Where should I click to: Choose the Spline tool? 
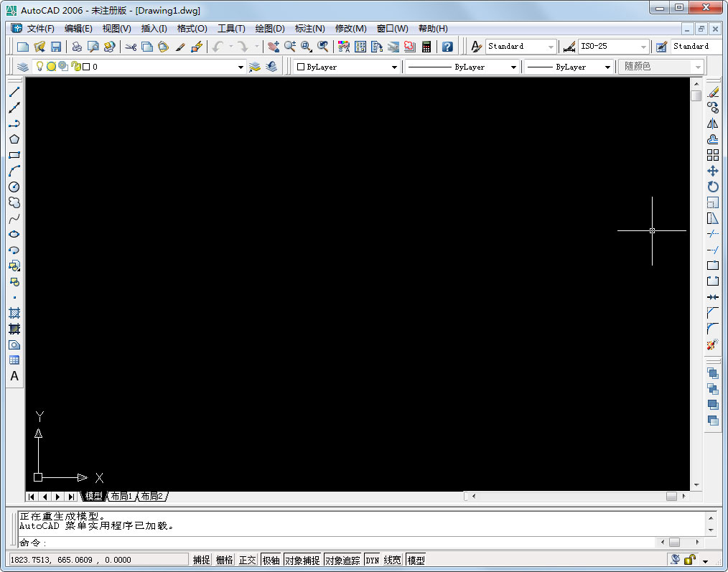point(14,218)
